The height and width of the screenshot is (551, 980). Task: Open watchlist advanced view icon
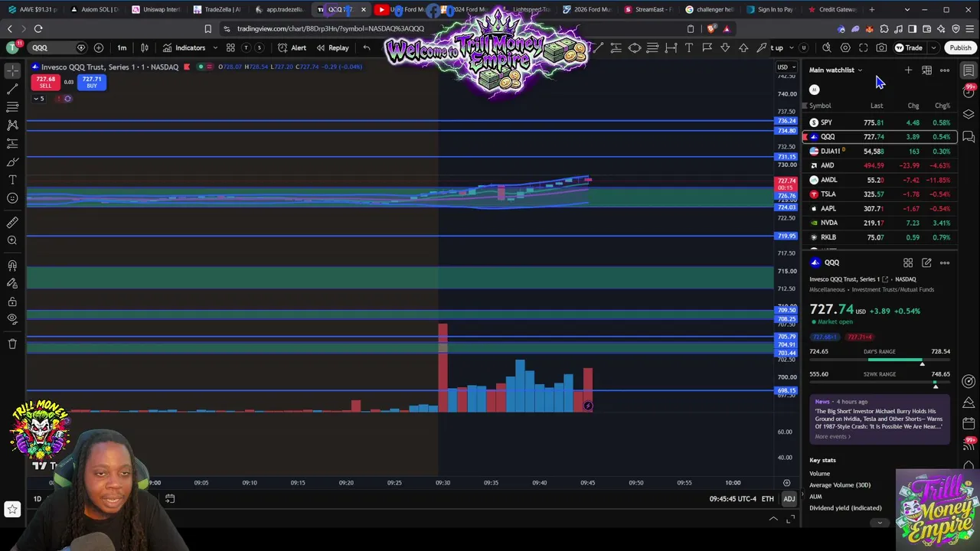tap(926, 70)
